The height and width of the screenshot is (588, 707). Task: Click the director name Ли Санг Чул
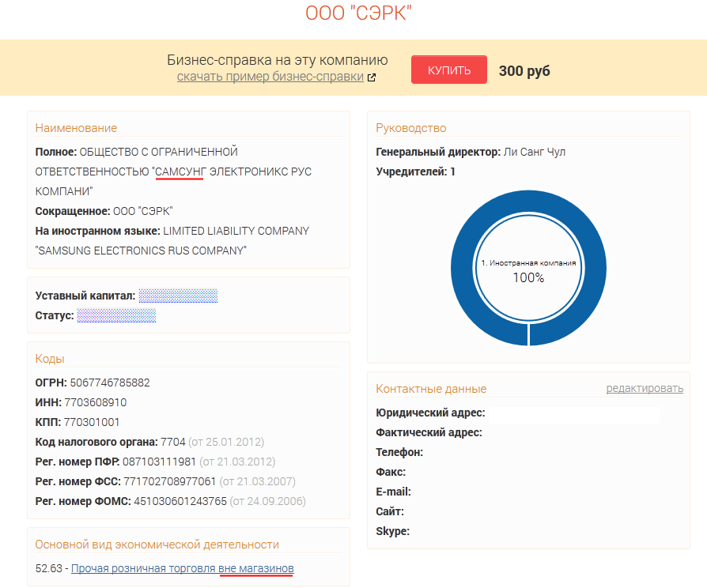point(535,152)
